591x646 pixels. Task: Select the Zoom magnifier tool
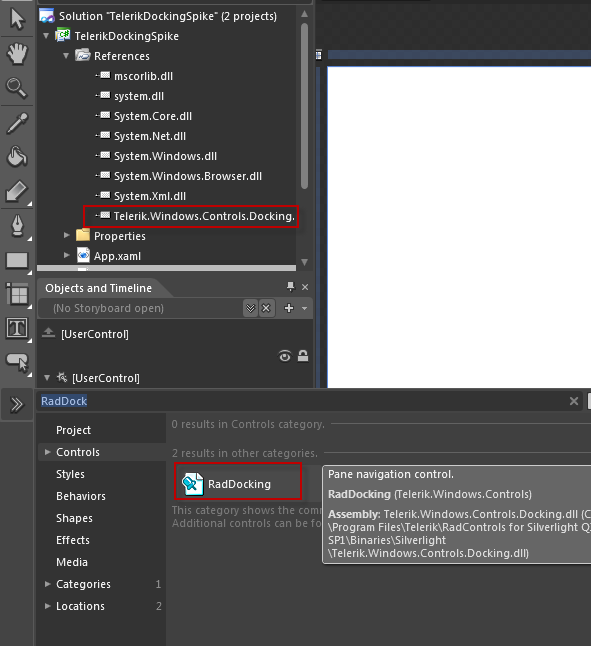16,88
